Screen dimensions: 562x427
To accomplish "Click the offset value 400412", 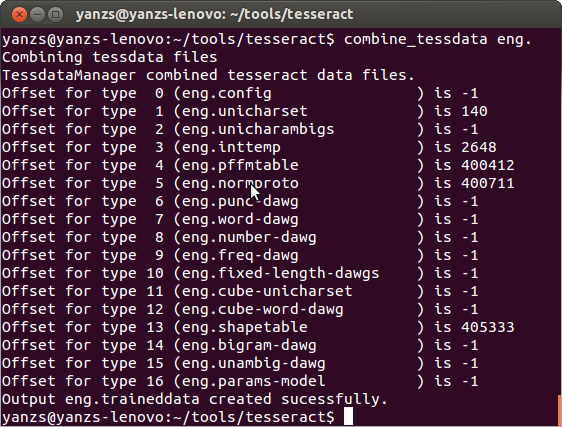I will pos(487,165).
